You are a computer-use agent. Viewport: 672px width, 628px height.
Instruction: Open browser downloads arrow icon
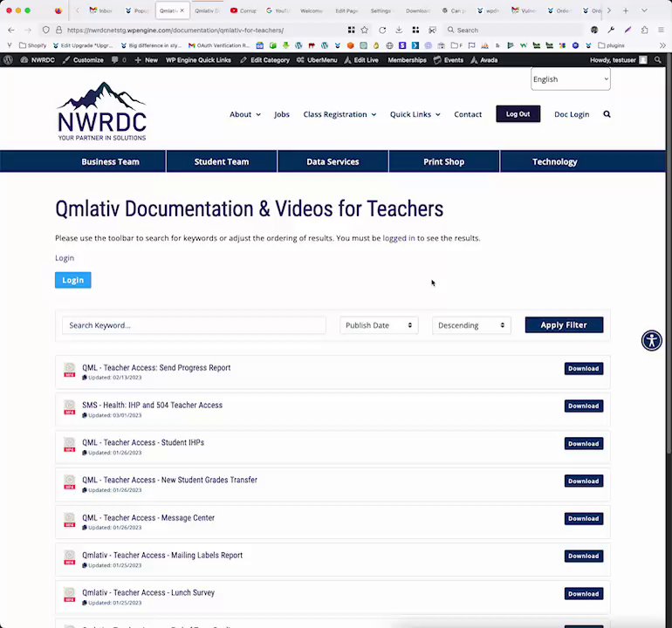(x=399, y=30)
